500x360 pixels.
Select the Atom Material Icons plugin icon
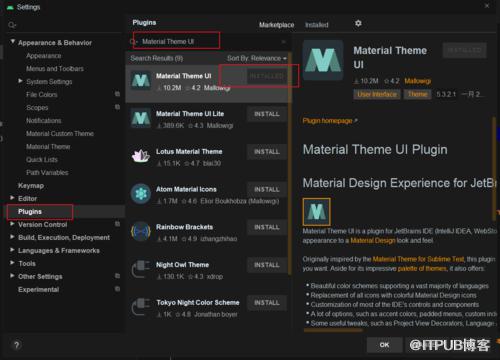click(x=141, y=194)
